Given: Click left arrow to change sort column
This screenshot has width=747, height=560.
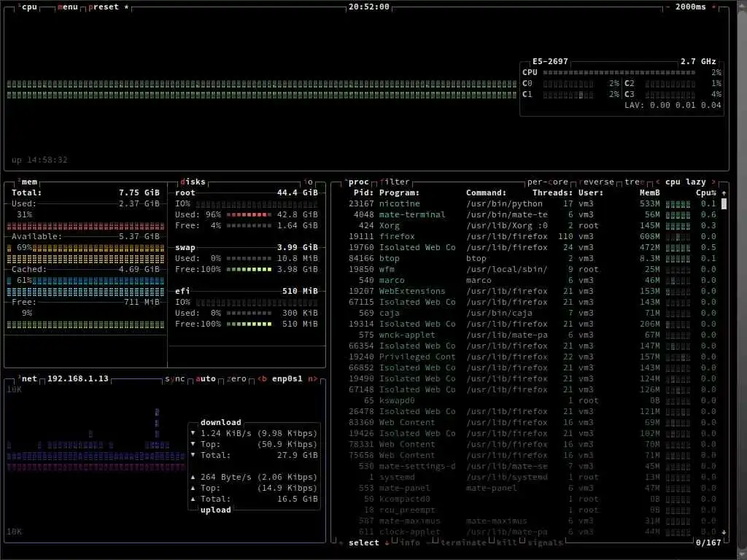Looking at the screenshot, I should coord(658,182).
